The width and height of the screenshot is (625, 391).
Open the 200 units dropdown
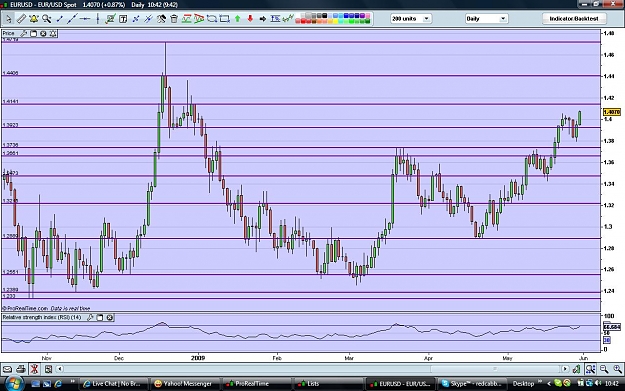point(411,18)
